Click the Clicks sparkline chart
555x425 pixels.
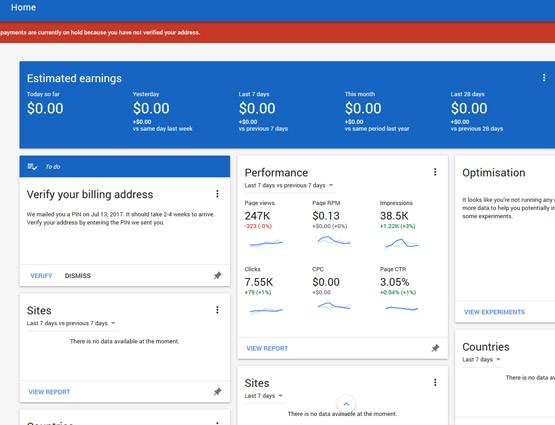coord(267,310)
